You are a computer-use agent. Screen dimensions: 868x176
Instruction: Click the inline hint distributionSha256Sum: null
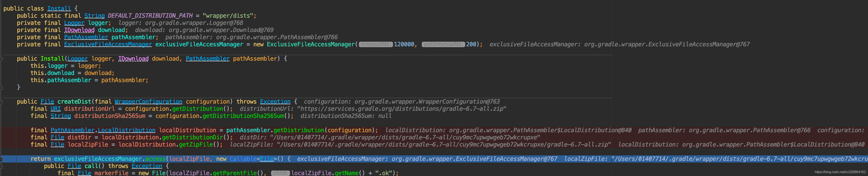346,116
